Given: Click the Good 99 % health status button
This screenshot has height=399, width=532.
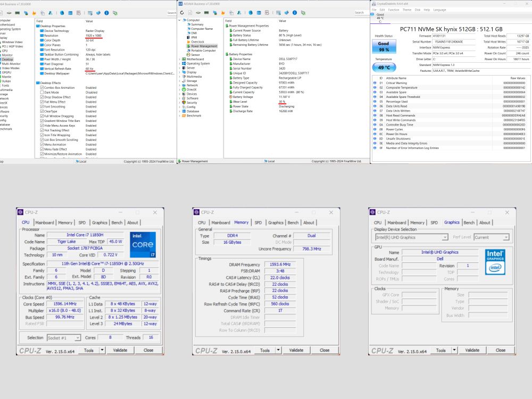Looking at the screenshot, I should tap(383, 46).
